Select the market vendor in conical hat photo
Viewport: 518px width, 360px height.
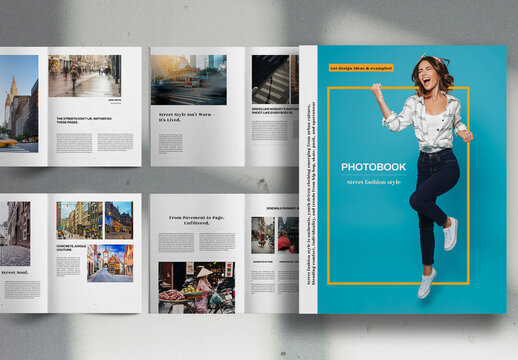pos(197,287)
